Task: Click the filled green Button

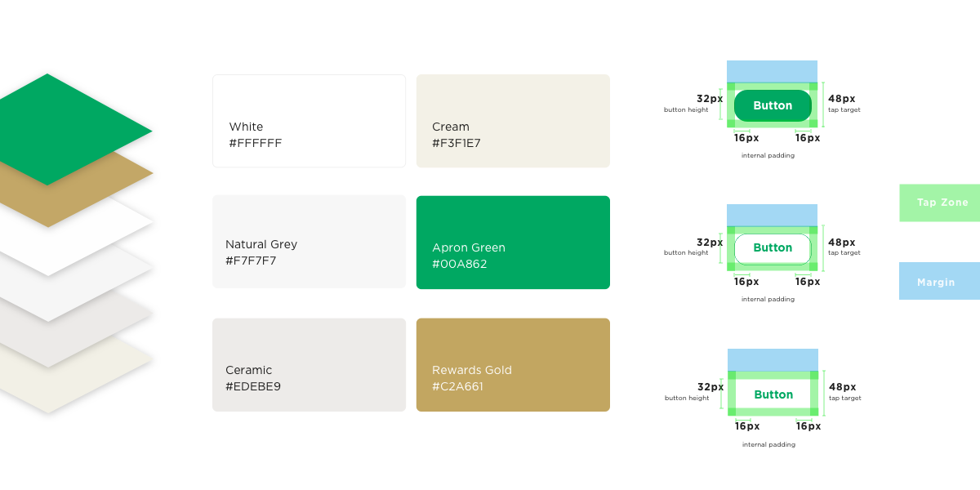Action: pyautogui.click(x=773, y=105)
